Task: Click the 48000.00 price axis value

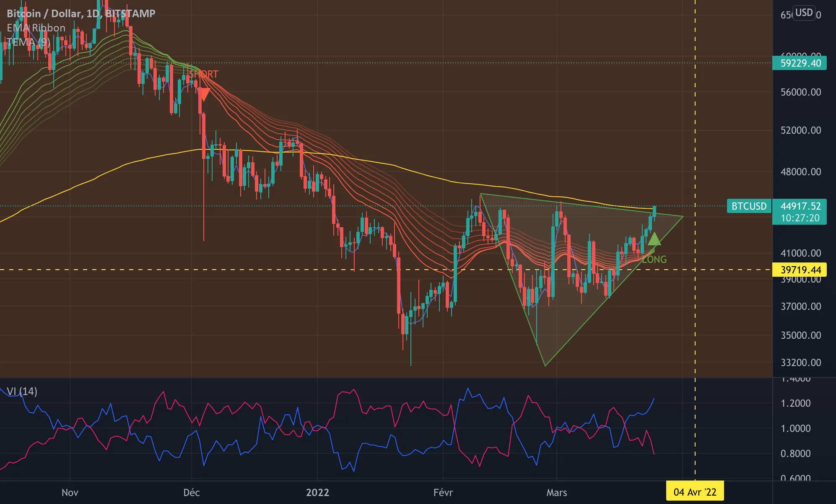Action: click(801, 172)
